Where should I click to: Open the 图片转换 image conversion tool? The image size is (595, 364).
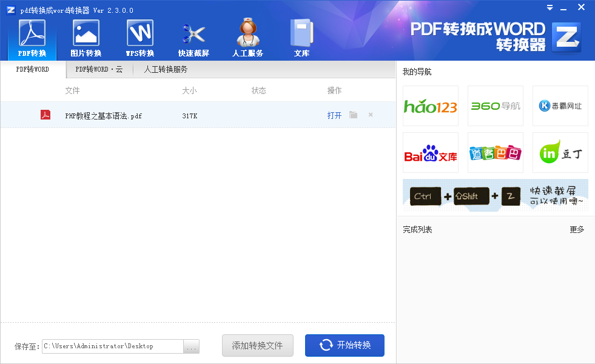pos(86,38)
